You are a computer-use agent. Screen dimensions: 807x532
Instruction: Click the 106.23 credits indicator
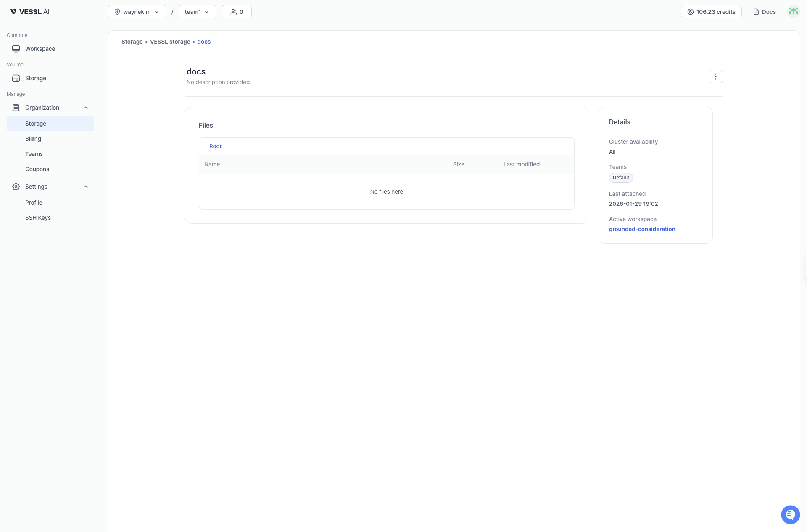click(x=711, y=12)
